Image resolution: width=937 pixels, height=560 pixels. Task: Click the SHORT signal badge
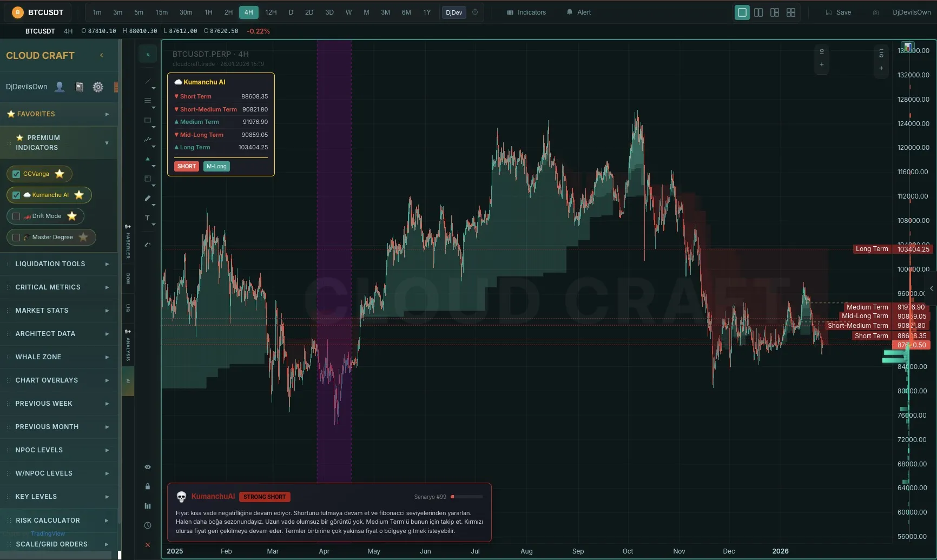(x=187, y=167)
